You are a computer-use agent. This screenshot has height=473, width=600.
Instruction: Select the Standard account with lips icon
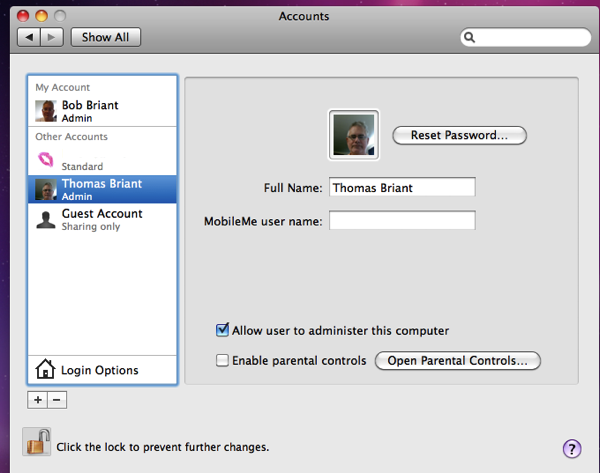(x=102, y=160)
